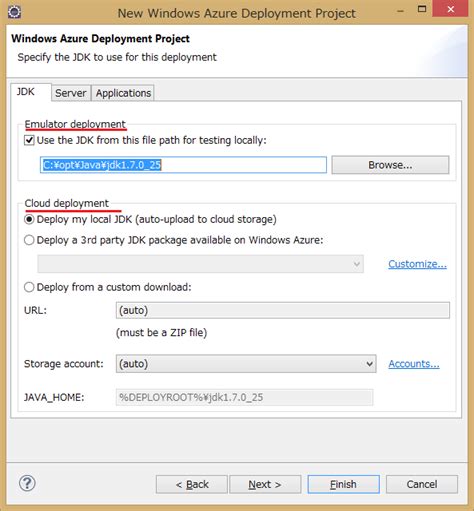Screen dimensions: 474x511
Task: Switch to the Applications tab
Action: click(x=123, y=93)
